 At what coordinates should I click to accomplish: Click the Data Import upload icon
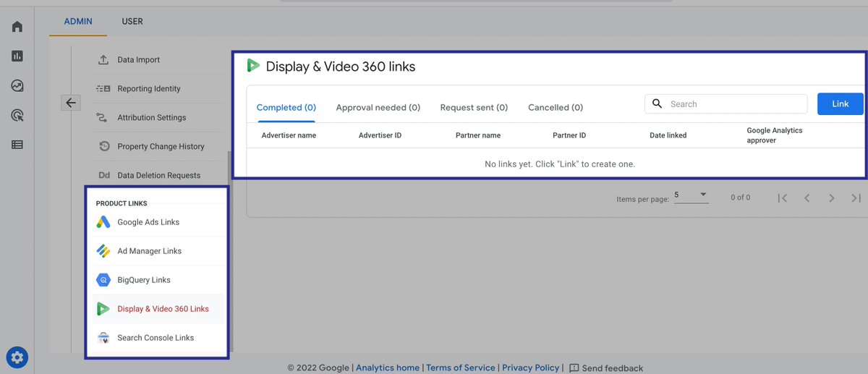(103, 59)
